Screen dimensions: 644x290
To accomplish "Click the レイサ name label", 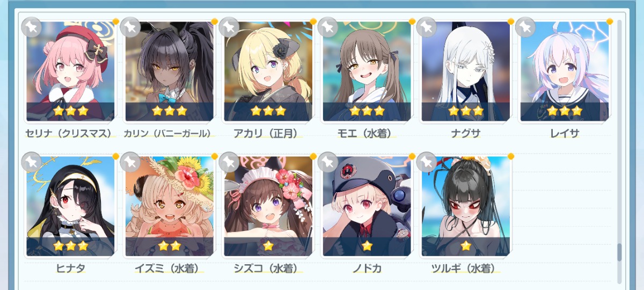I will [565, 133].
